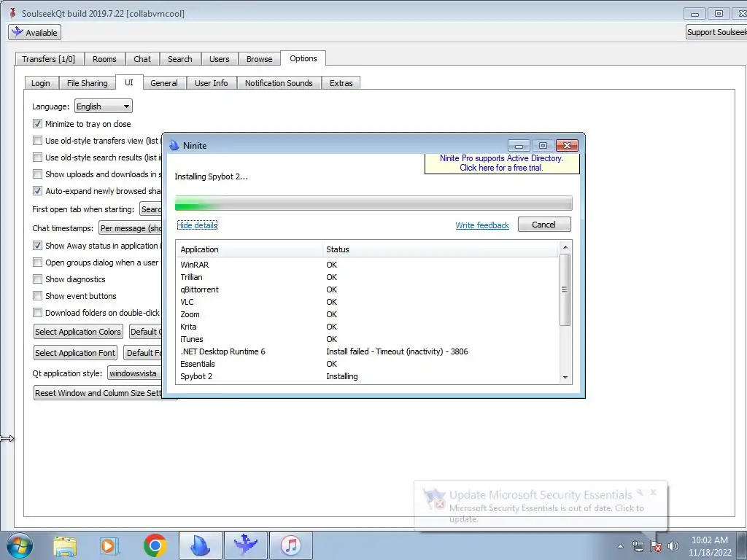The height and width of the screenshot is (560, 747).
Task: Close the Ninite window
Action: coord(567,145)
